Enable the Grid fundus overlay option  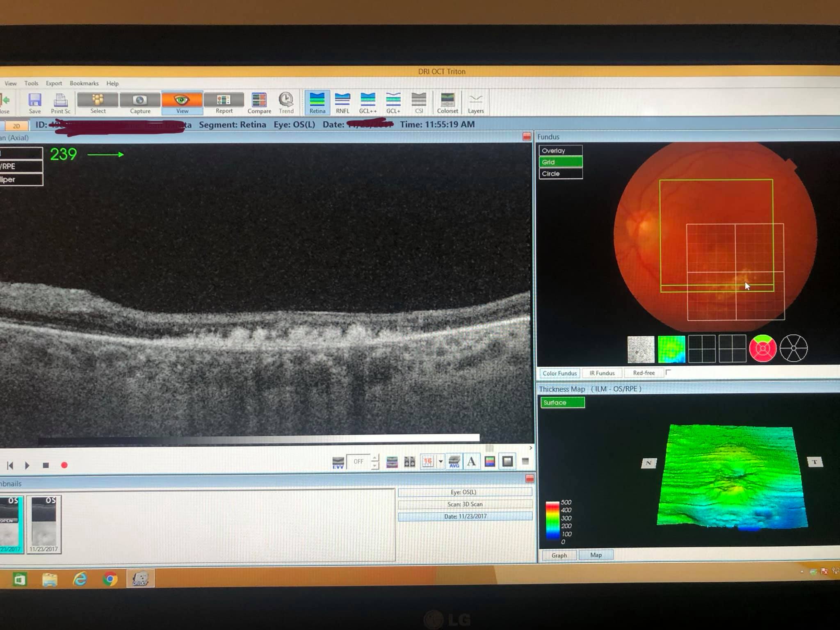coord(560,162)
